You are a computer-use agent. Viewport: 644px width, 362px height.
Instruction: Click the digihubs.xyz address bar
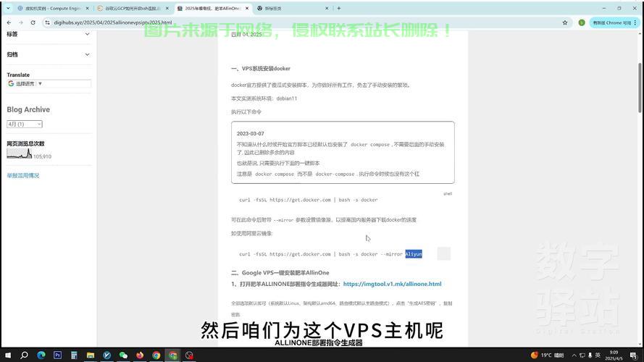(x=304, y=22)
